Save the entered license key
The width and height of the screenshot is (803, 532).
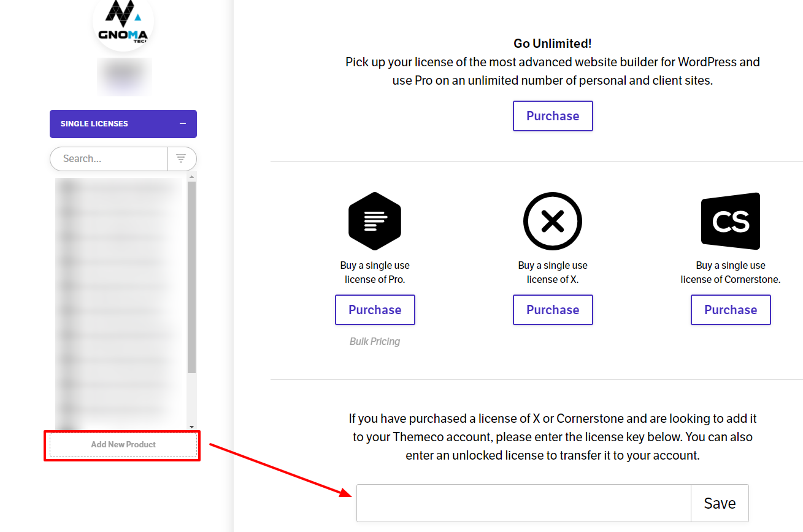[720, 503]
